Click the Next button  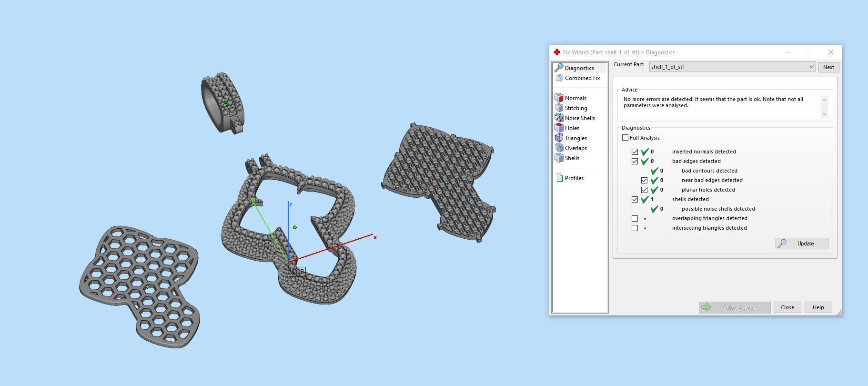(x=828, y=67)
